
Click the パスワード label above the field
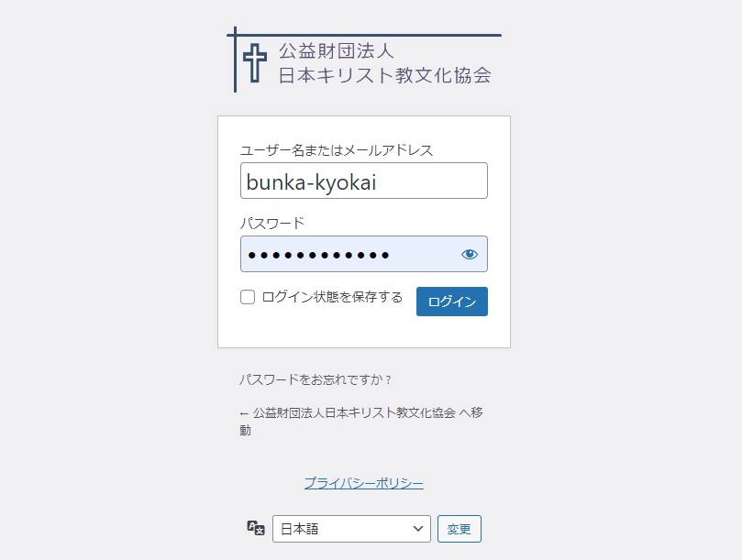272,223
